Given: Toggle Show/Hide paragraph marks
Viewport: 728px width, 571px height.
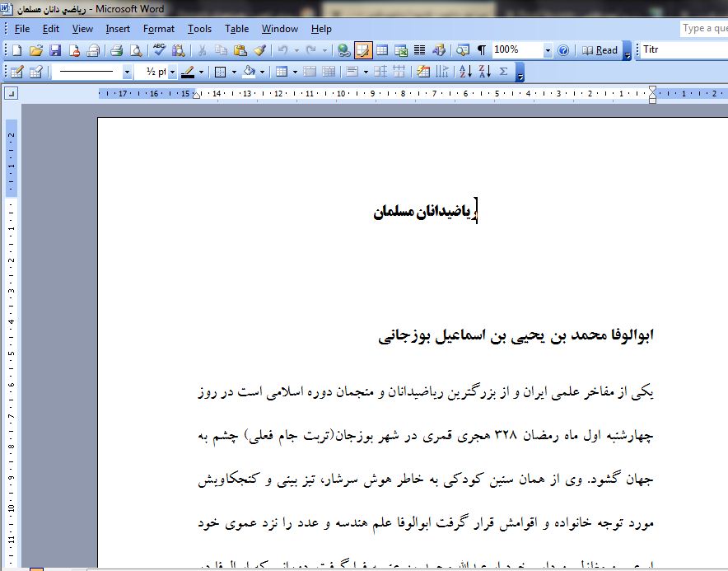Looking at the screenshot, I should (482, 50).
